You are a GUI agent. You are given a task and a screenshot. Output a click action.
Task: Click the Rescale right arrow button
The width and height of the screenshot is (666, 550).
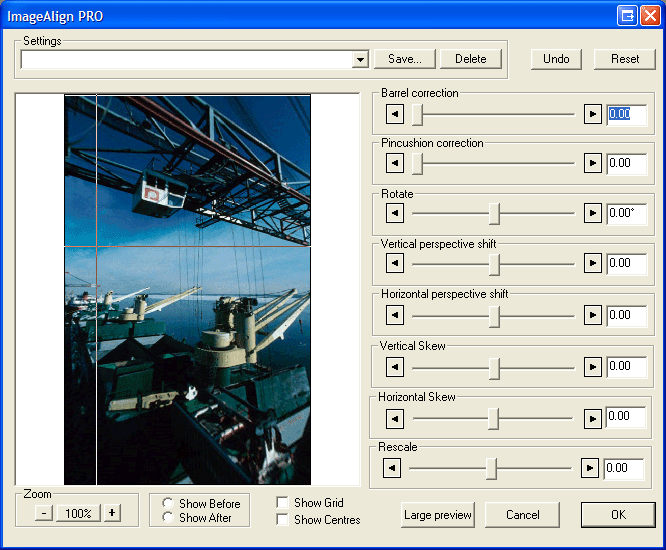click(590, 467)
